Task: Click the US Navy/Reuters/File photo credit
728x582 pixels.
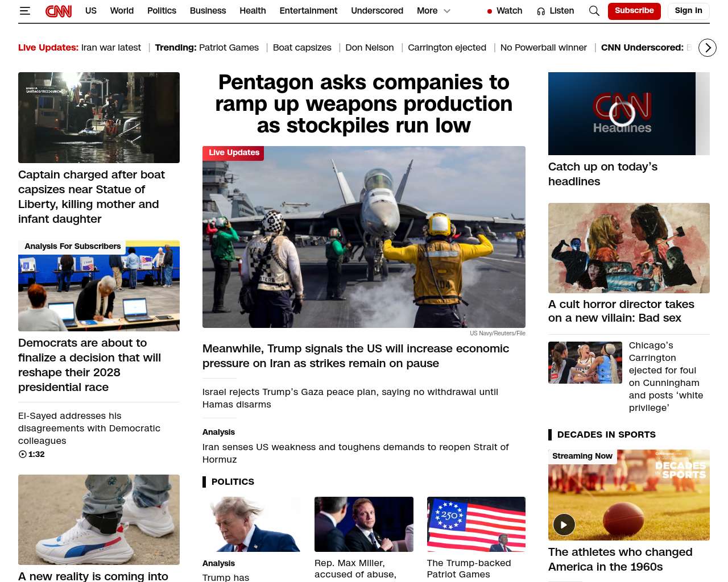Action: 498,334
